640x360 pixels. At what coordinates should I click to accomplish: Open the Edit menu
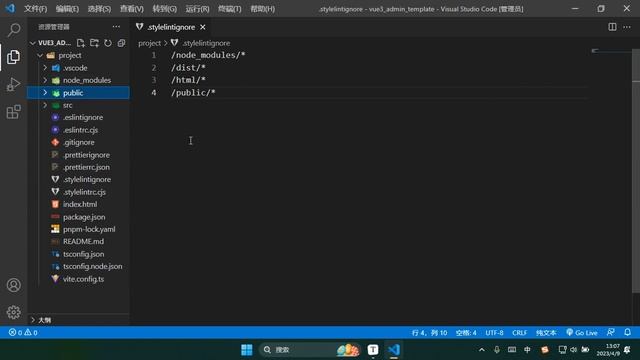click(67, 9)
